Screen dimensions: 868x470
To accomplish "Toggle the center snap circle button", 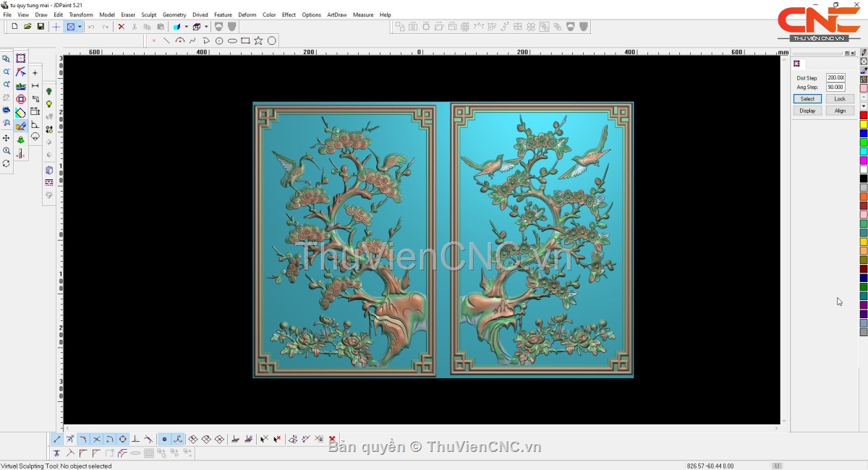I will tap(122, 439).
